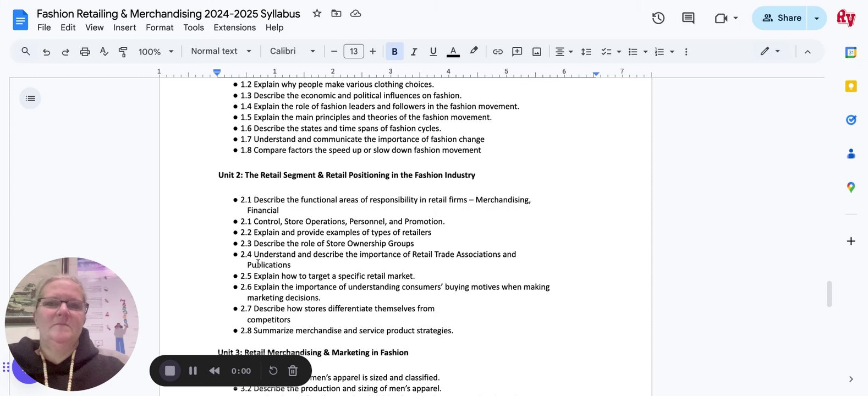
Task: Click the document title to rename
Action: click(168, 14)
